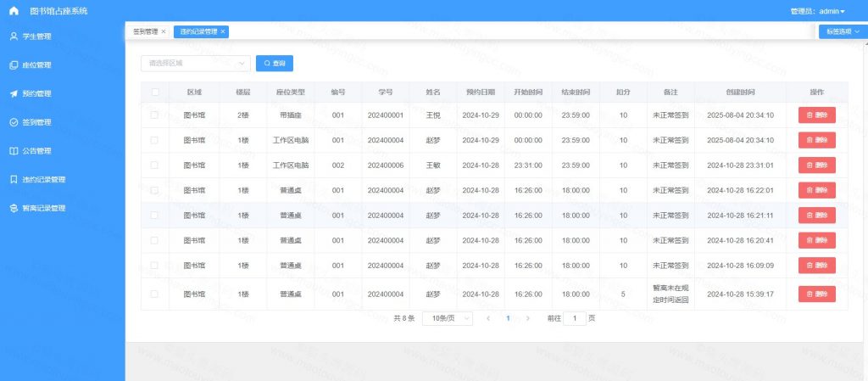This screenshot has height=381, width=868.
Task: Go to previous page arrow
Action: (x=488, y=318)
